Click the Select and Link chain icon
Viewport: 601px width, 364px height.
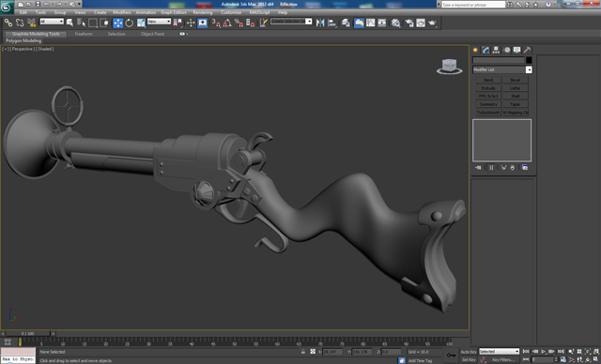(8, 23)
